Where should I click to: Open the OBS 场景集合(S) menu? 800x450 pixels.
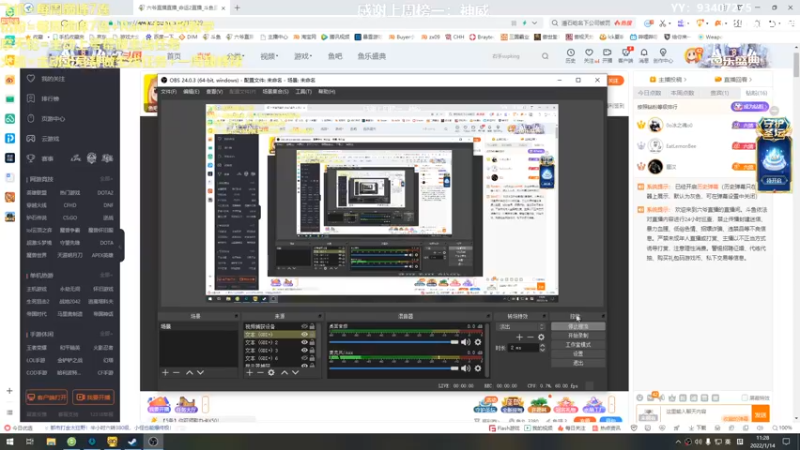[275, 92]
